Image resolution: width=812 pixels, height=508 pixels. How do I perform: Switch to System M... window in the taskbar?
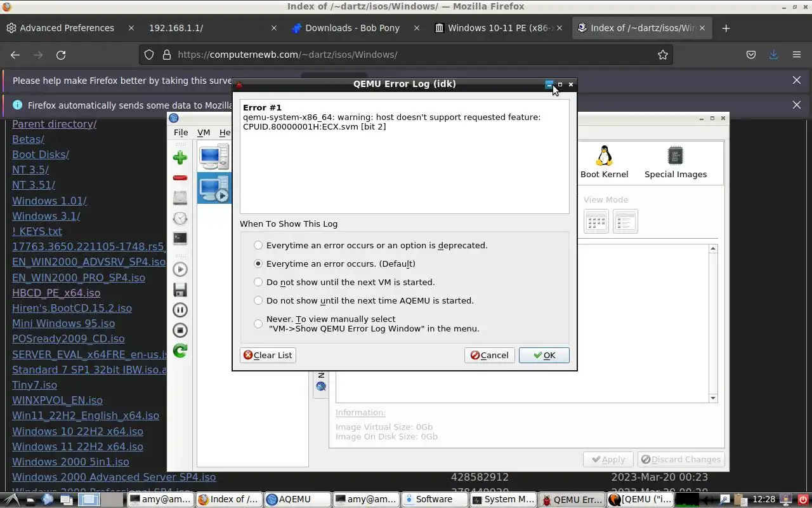pos(503,500)
